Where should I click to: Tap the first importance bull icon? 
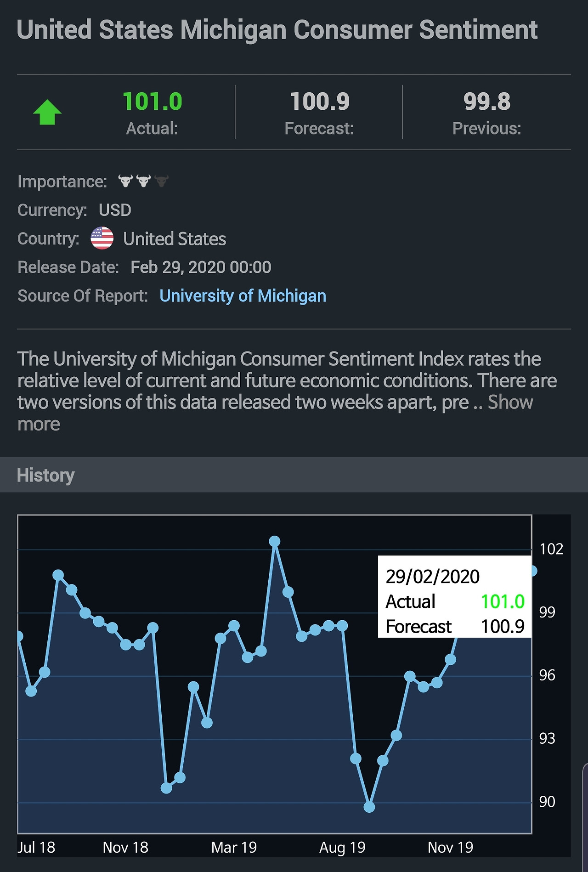(125, 181)
